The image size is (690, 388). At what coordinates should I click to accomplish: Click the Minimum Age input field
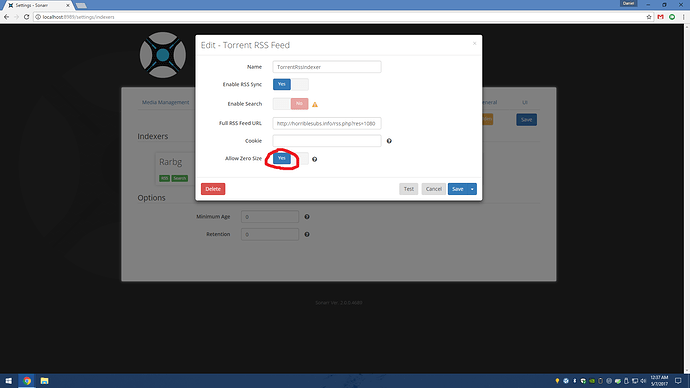[270, 216]
